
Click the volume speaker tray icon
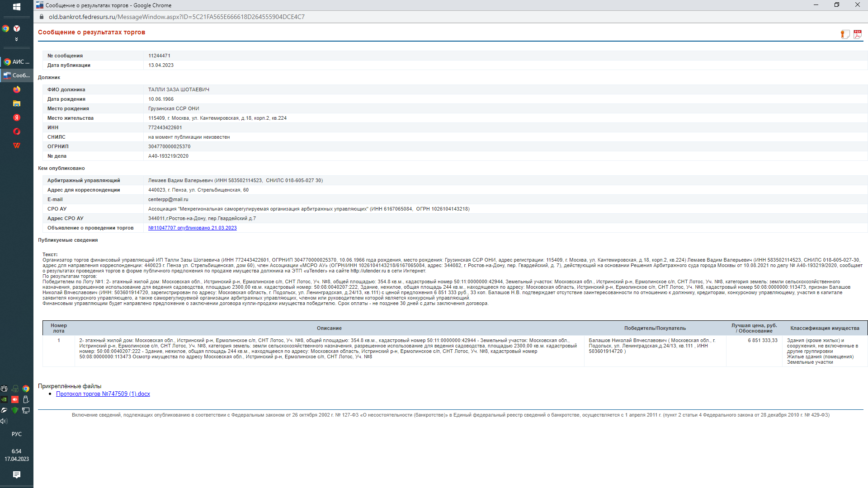[4, 421]
